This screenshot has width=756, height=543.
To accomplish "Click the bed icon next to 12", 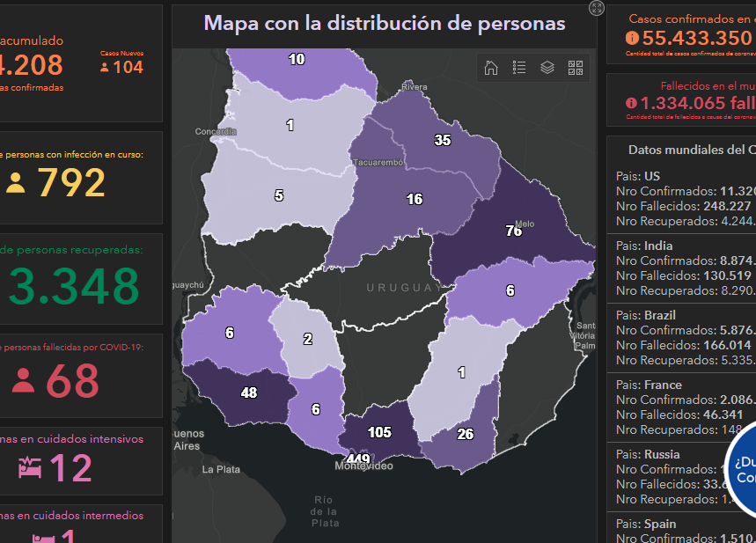I will click(x=30, y=466).
